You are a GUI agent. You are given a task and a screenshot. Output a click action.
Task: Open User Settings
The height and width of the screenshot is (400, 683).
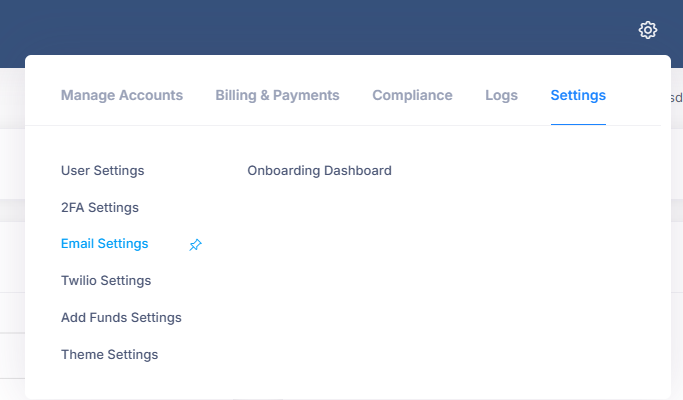102,171
